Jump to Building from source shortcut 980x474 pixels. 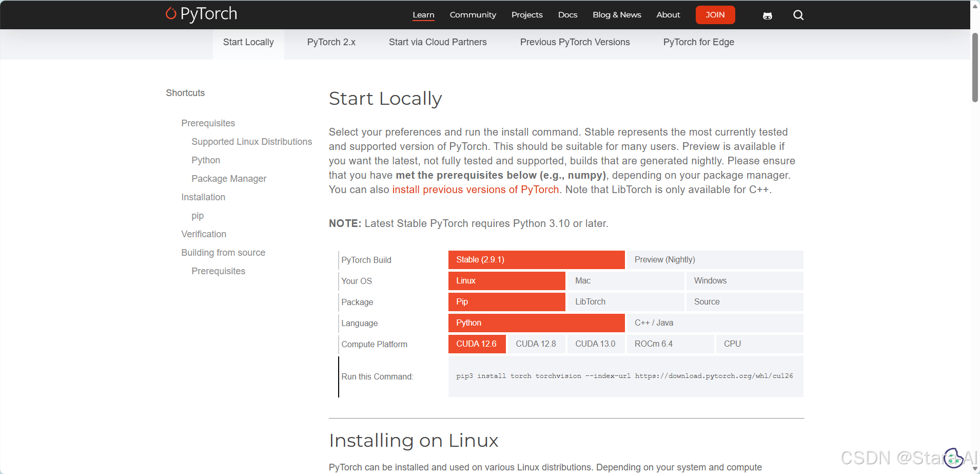(x=223, y=253)
